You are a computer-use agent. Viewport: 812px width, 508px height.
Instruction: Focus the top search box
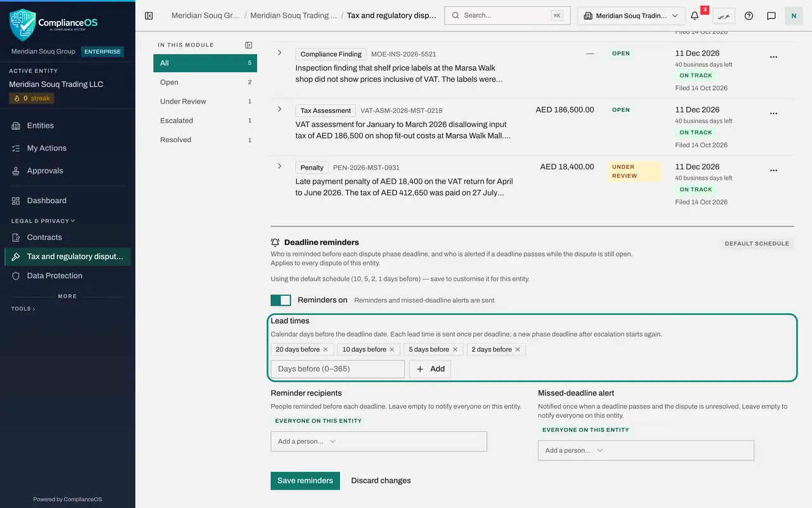click(x=507, y=16)
